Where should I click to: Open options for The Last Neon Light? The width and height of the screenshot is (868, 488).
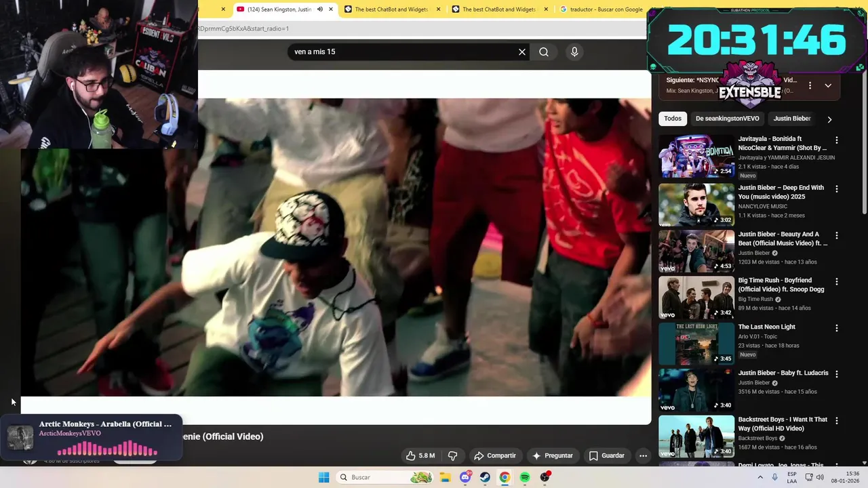[x=836, y=328]
